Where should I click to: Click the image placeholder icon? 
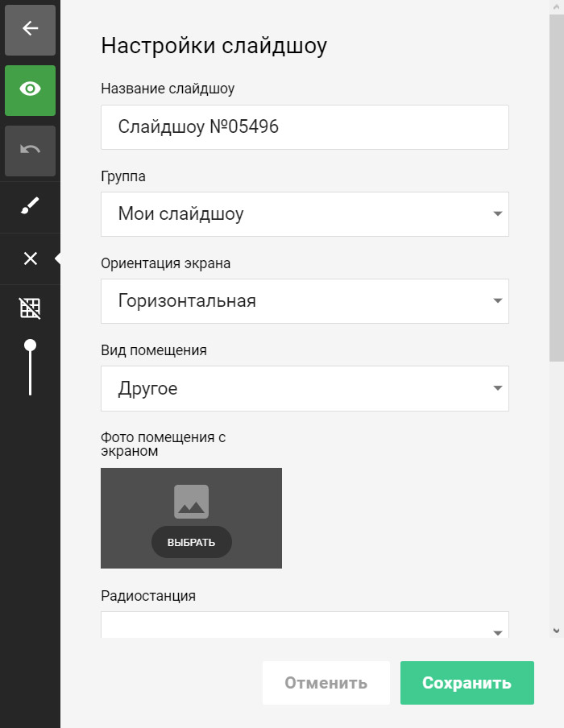click(191, 501)
